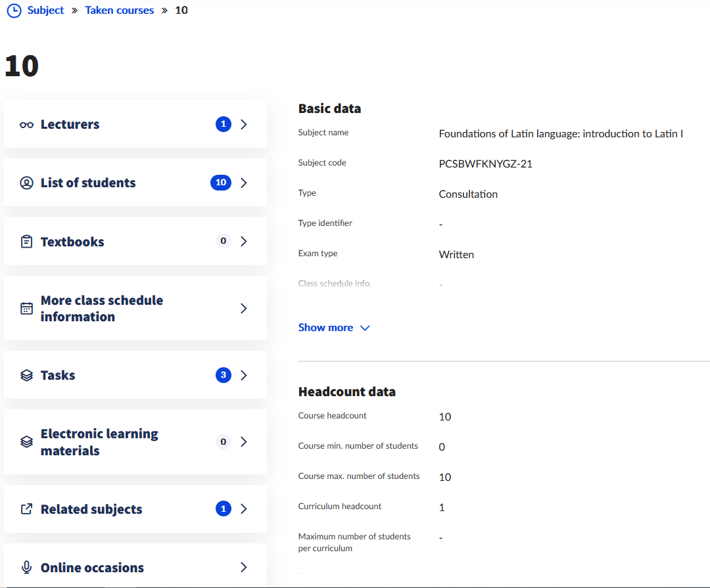Click the person icon for List of students
The image size is (710, 588).
pos(26,183)
